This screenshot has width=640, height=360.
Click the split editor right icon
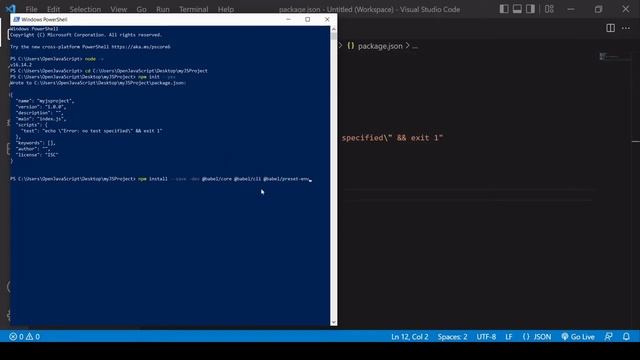click(610, 28)
